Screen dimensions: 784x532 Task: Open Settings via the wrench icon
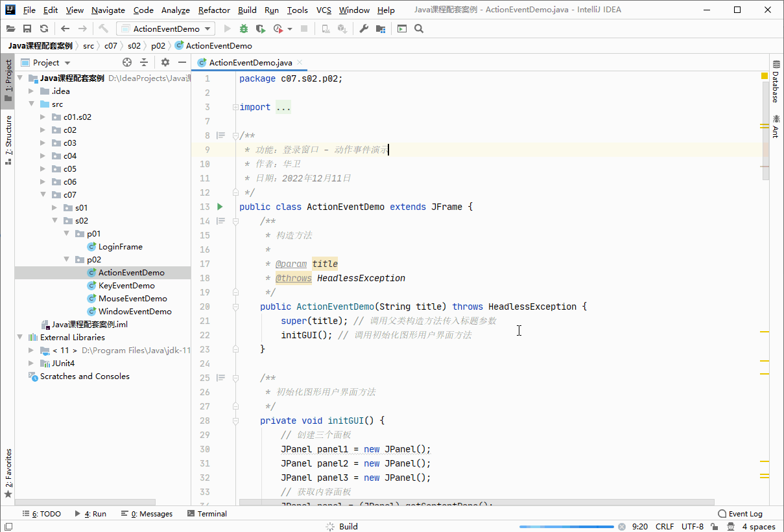pos(364,29)
